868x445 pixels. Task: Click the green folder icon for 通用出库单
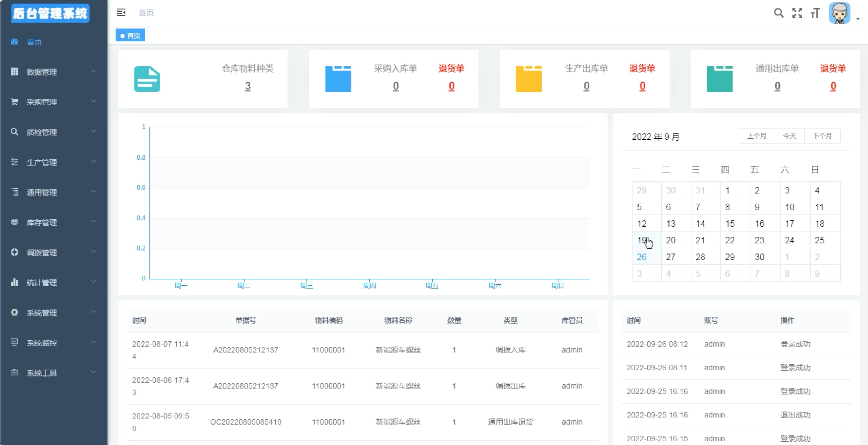(719, 79)
